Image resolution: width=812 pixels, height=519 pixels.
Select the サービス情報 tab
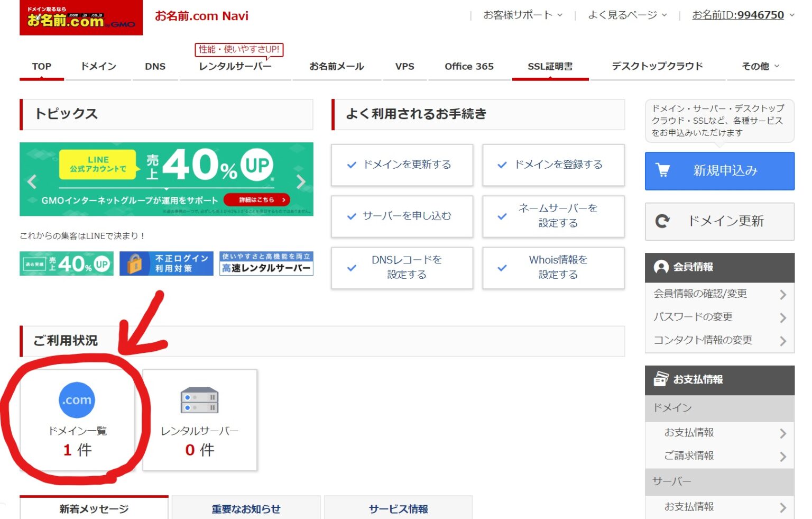(398, 508)
